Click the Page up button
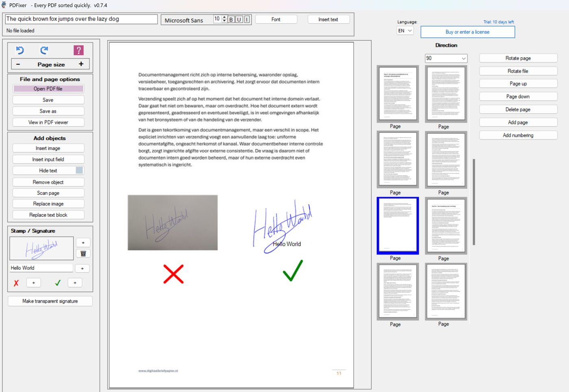The height and width of the screenshot is (392, 569). tap(518, 84)
